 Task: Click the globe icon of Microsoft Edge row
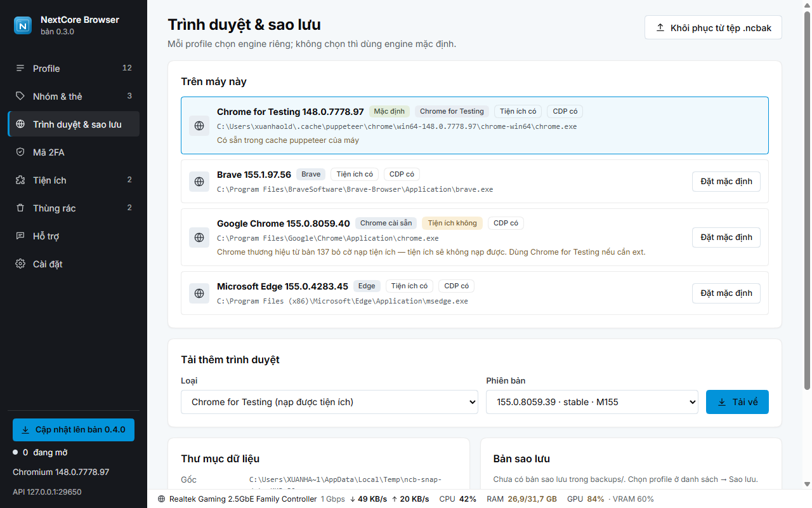199,293
